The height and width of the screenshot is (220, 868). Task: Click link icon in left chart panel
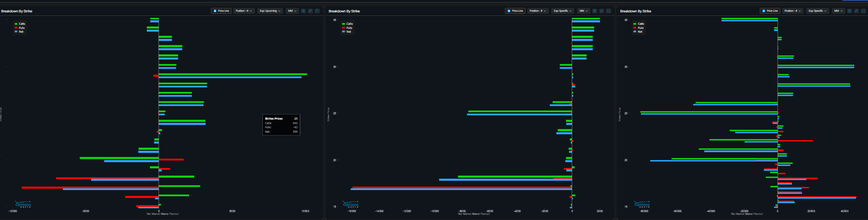(310, 11)
